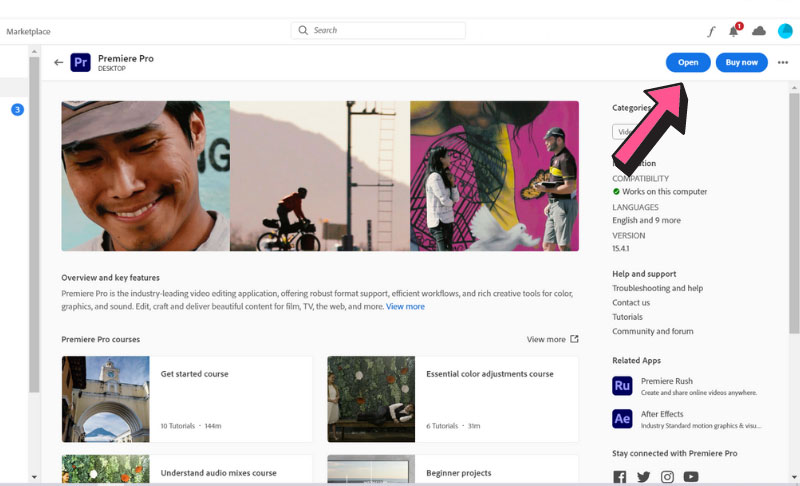Click View more link in overview text
This screenshot has height=486, width=800.
[x=405, y=306]
